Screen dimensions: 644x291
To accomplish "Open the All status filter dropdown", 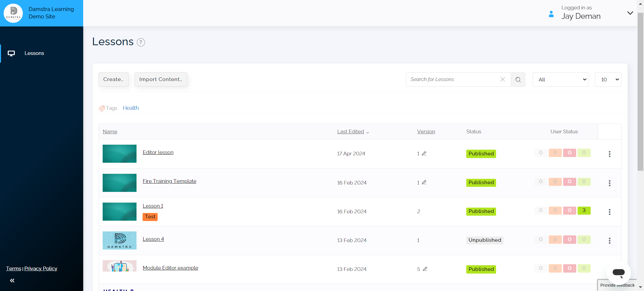I will coord(561,80).
